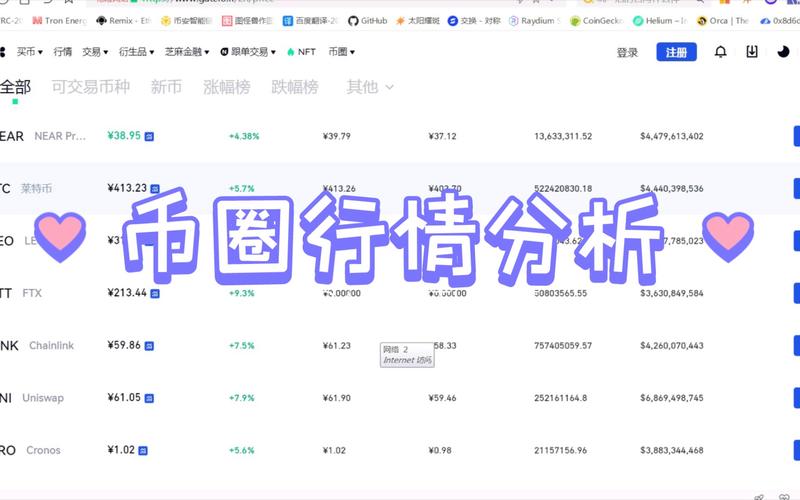Expand the 买币 dropdown menu

tap(29, 52)
